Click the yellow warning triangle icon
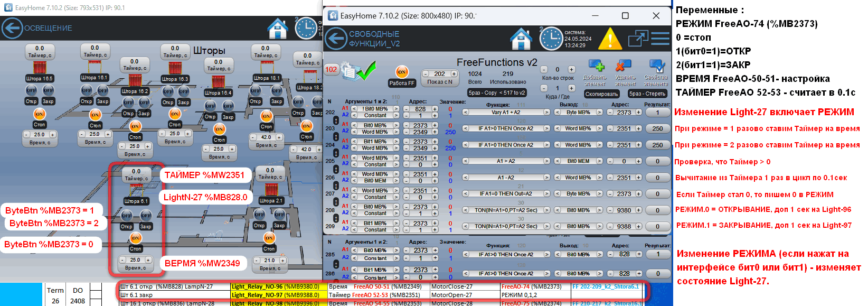Screen dimensions: 868x306 click(x=610, y=39)
